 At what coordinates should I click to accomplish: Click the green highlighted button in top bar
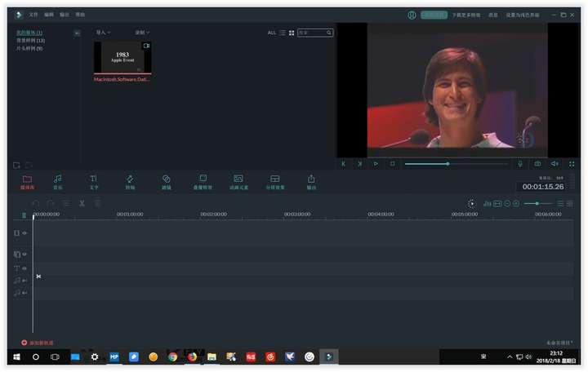(x=434, y=15)
